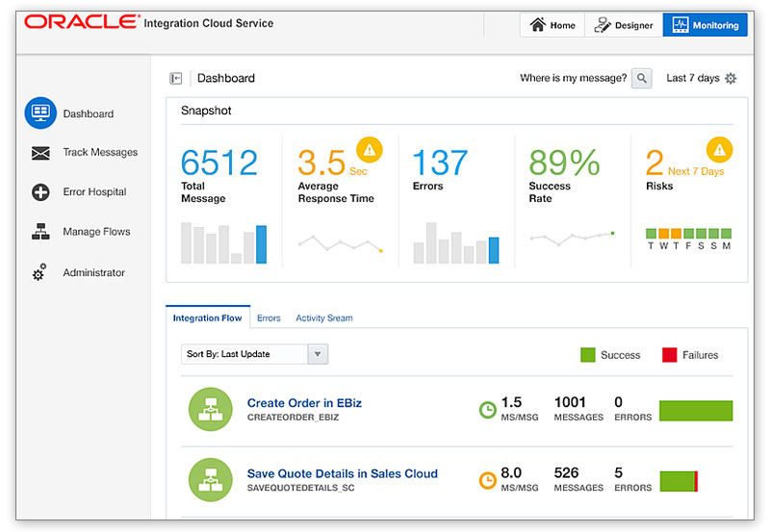
Task: Open Track Messages envelope icon
Action: click(x=40, y=153)
